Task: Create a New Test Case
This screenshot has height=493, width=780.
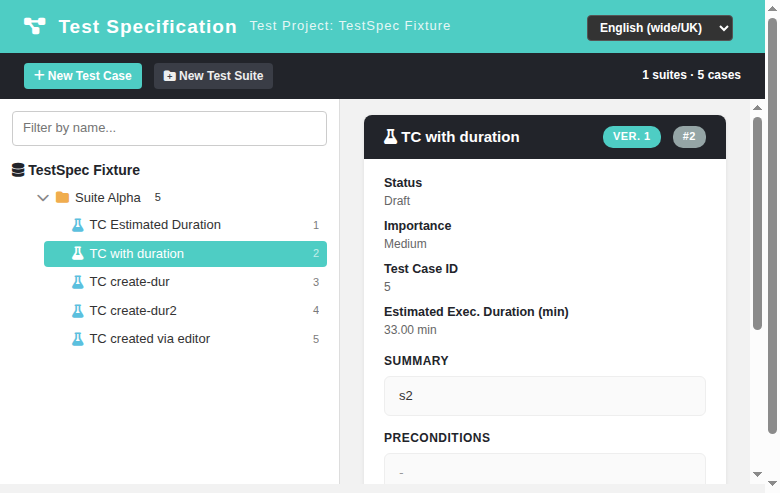Action: [83, 76]
